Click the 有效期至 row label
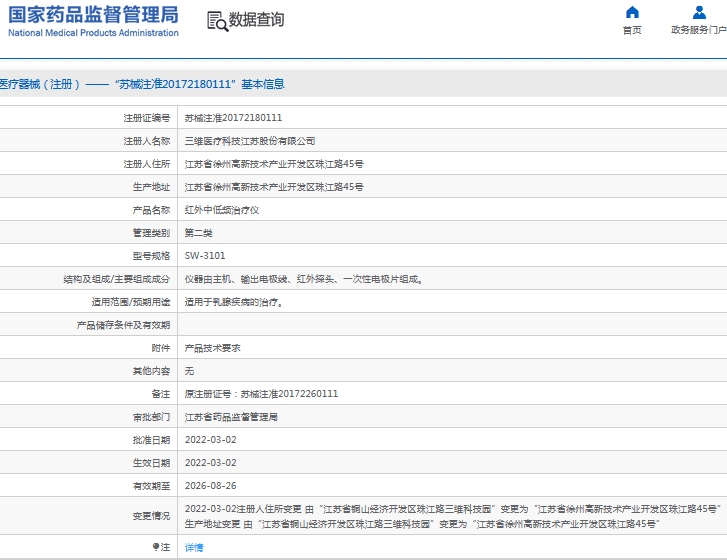The width and height of the screenshot is (727, 560). (x=151, y=486)
